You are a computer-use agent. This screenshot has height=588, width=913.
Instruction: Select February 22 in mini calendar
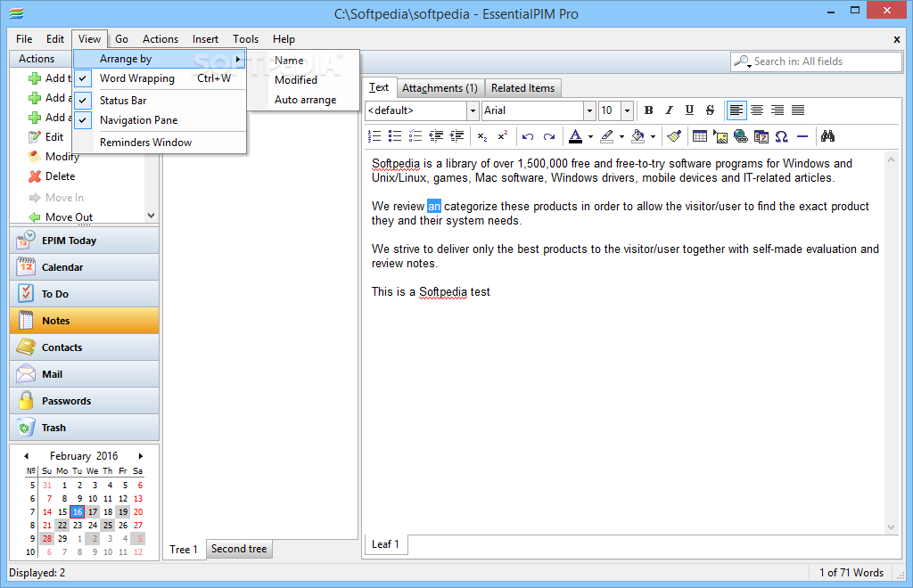coord(62,525)
